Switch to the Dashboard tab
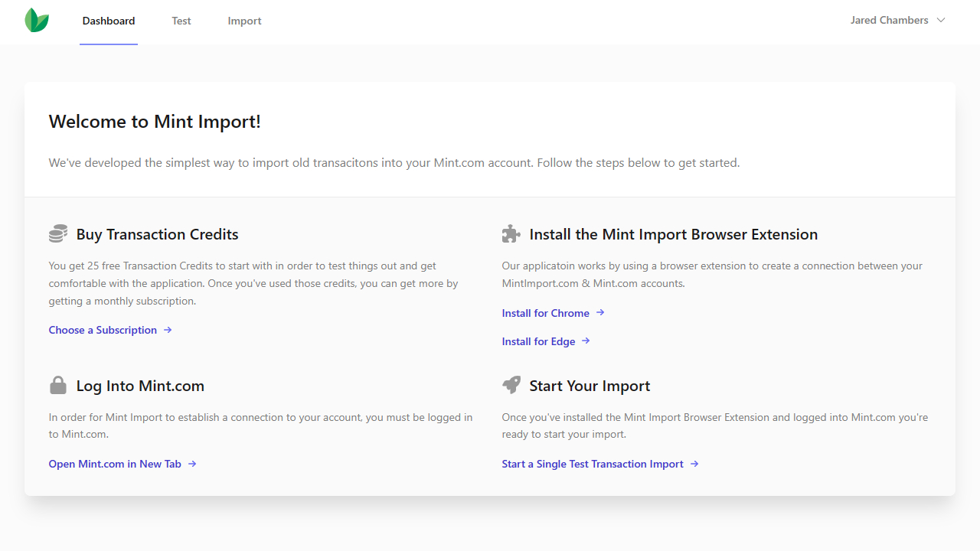The image size is (980, 551). coord(109,21)
